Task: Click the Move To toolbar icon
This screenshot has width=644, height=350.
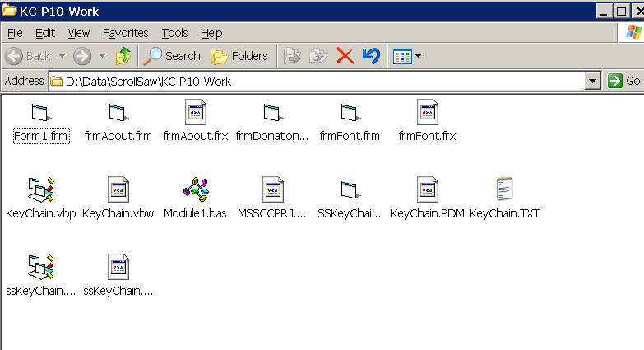Action: pyautogui.click(x=292, y=56)
